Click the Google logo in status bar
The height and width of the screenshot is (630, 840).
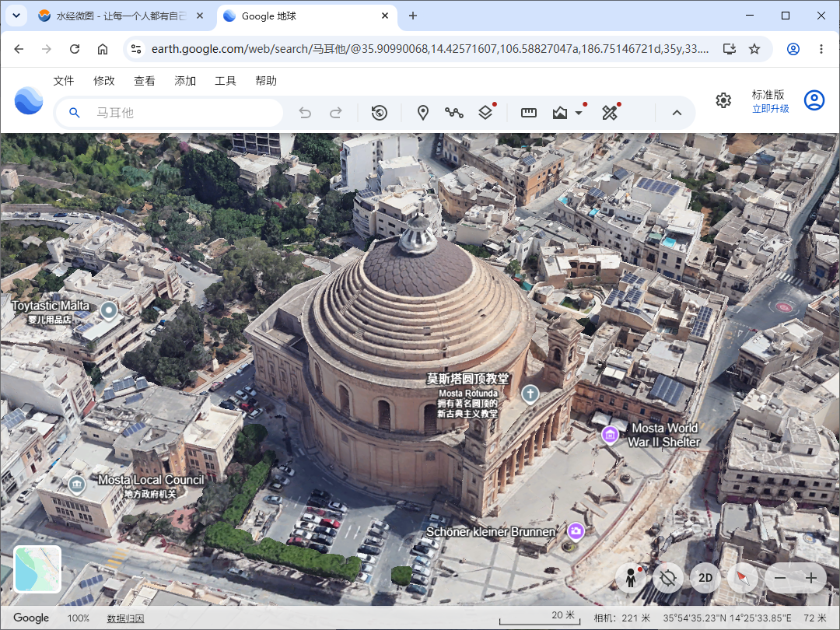(x=31, y=618)
